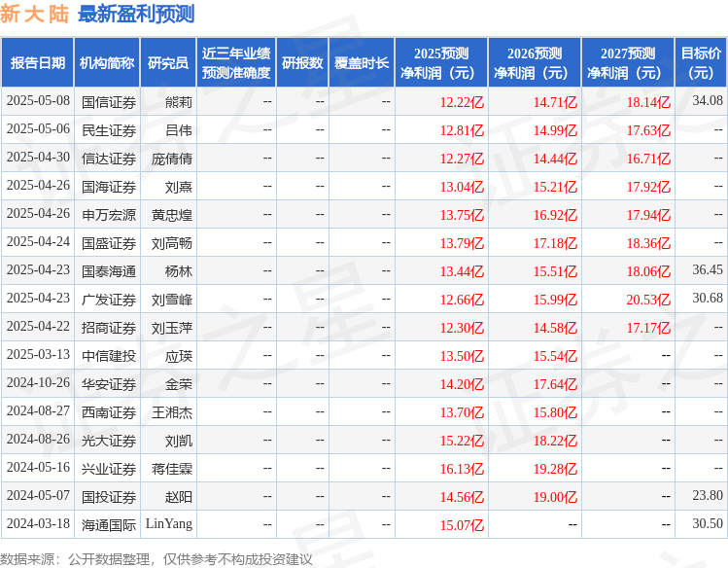This screenshot has height=568, width=728.
Task: Click the 数据来源 disclaimer footer text
Action: click(x=156, y=559)
